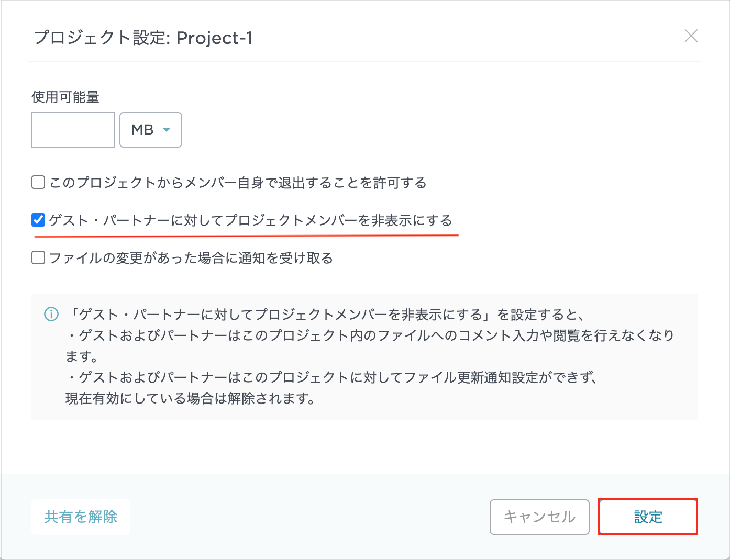Open the MB unit dropdown

tap(150, 130)
